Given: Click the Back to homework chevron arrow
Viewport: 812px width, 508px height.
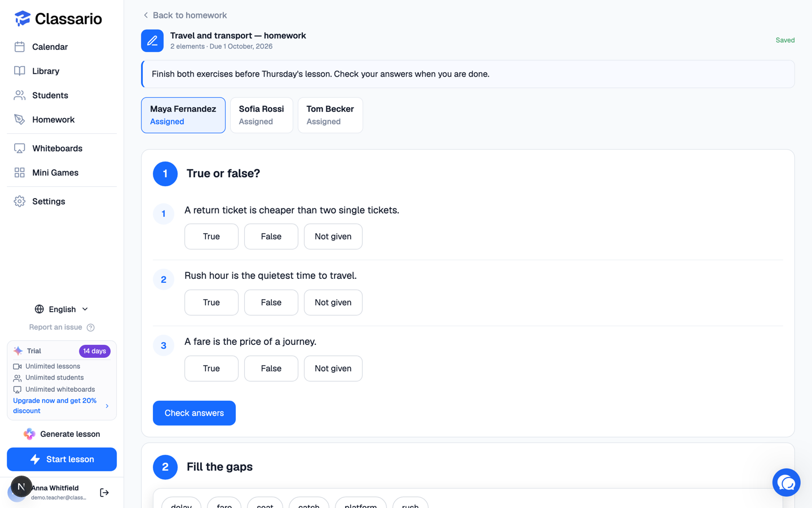Looking at the screenshot, I should point(146,15).
